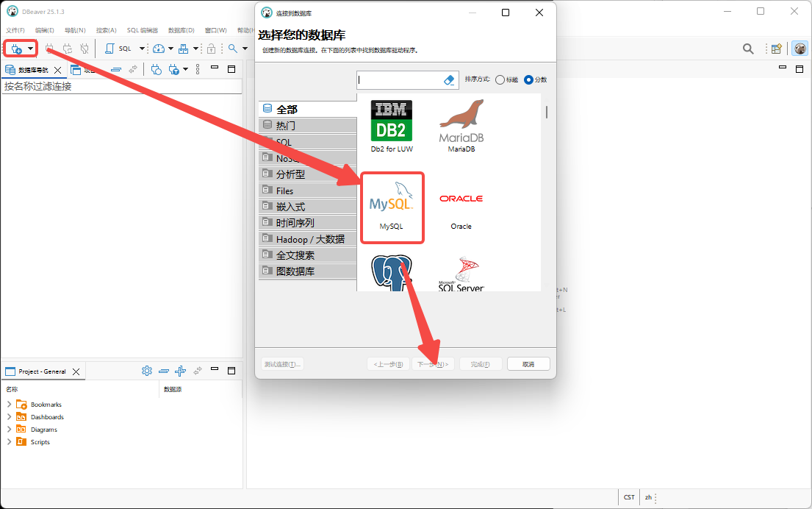Select the 时间序列 category in dialog

coord(308,223)
